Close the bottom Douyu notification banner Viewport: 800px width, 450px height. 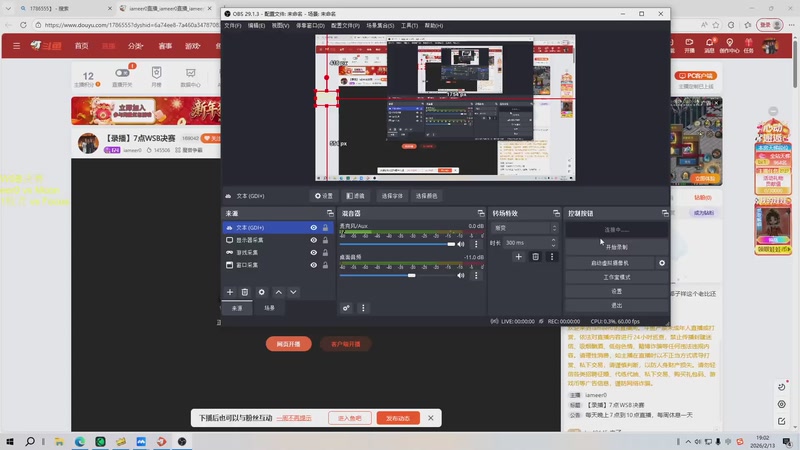tap(431, 418)
